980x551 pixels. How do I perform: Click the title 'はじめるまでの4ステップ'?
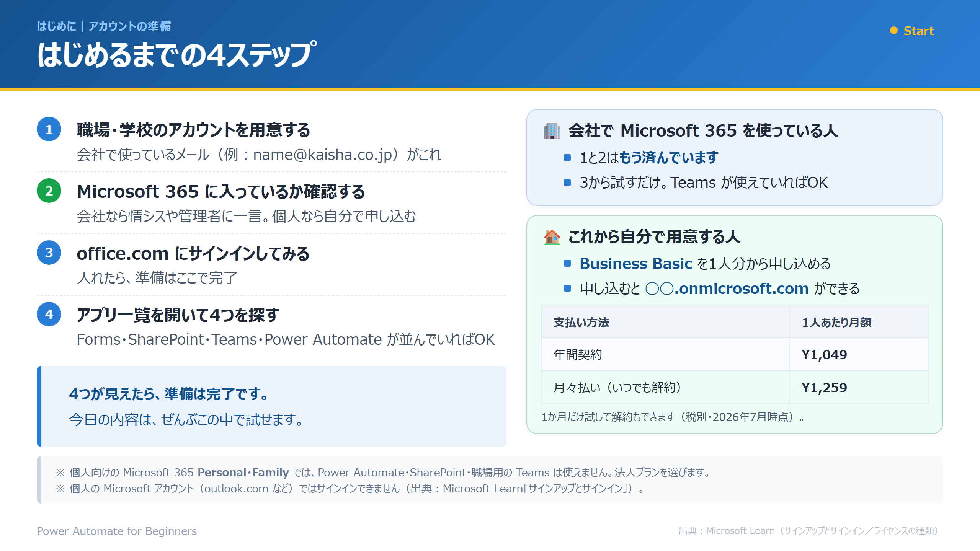[x=177, y=55]
